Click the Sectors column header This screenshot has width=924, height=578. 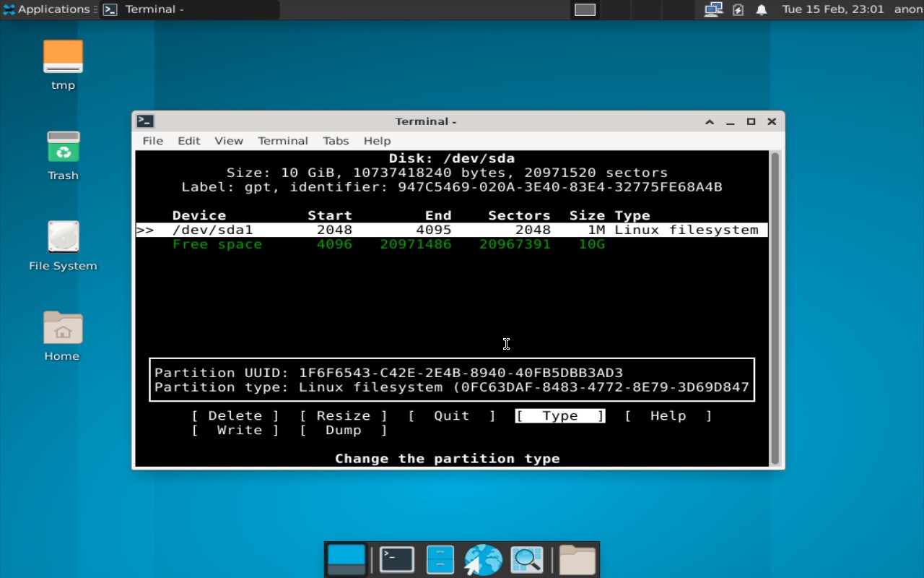point(519,215)
